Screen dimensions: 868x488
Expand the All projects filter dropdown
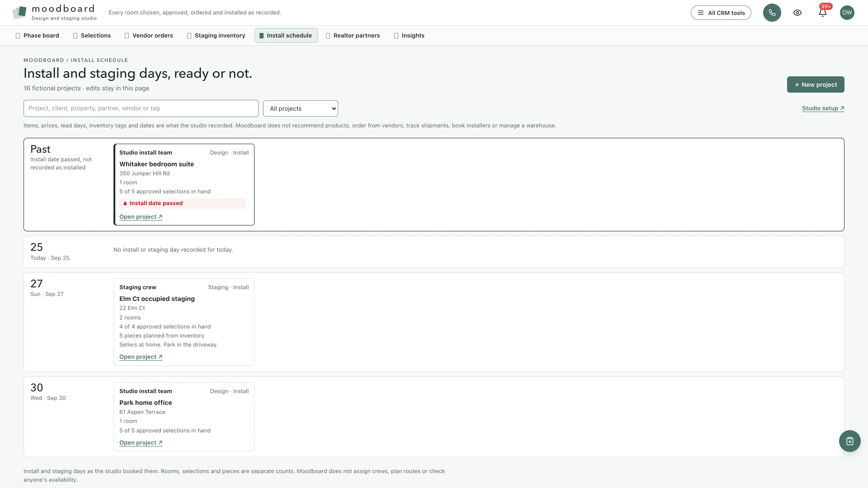coord(300,108)
